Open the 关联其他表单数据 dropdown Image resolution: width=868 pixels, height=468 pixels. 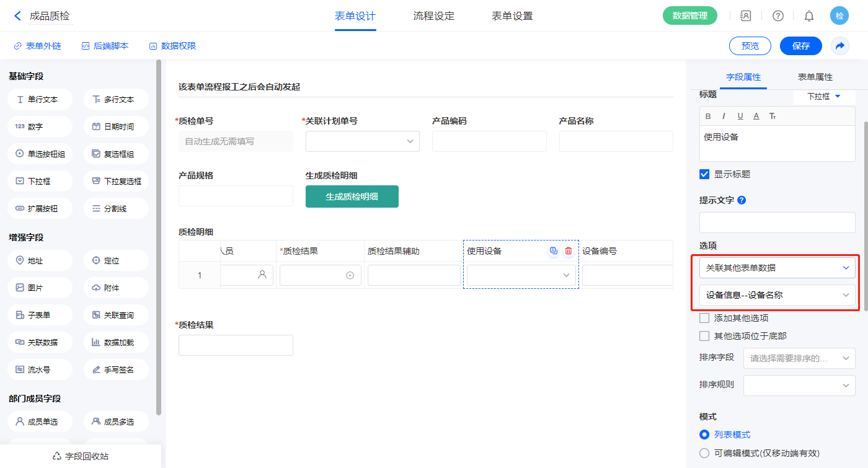point(777,268)
